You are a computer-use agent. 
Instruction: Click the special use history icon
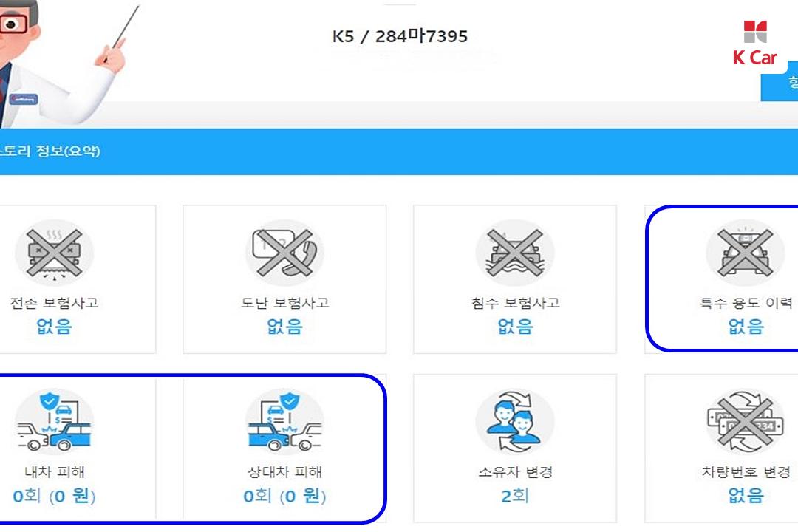[746, 253]
